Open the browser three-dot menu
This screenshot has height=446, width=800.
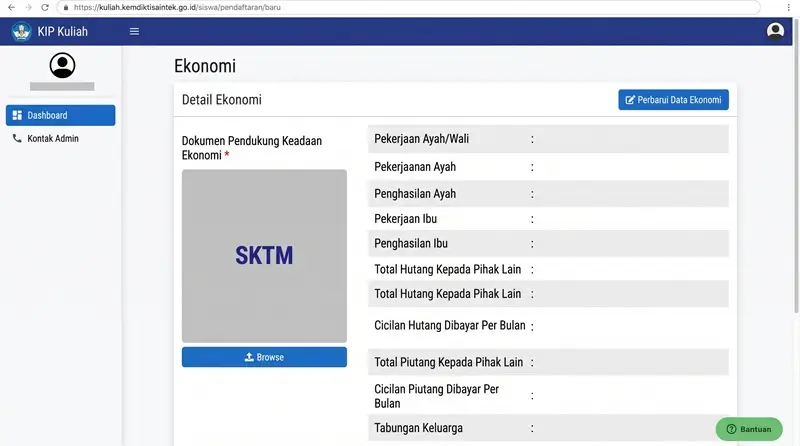[x=788, y=7]
